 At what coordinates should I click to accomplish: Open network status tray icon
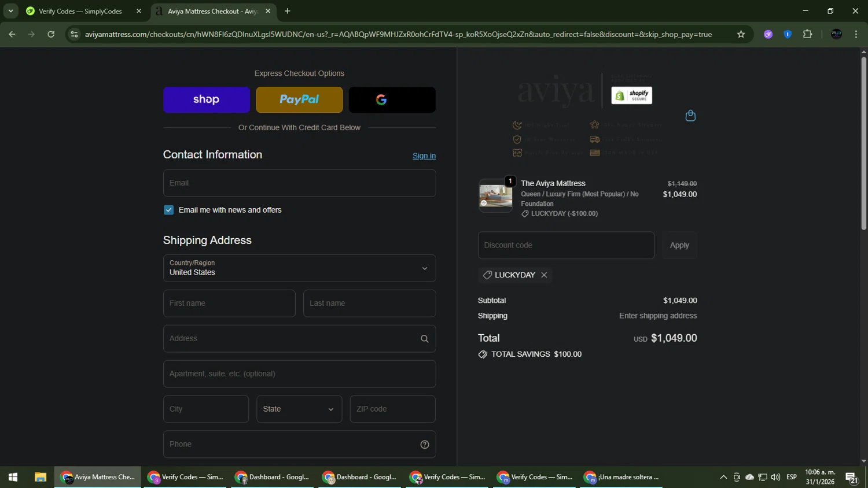tap(763, 477)
